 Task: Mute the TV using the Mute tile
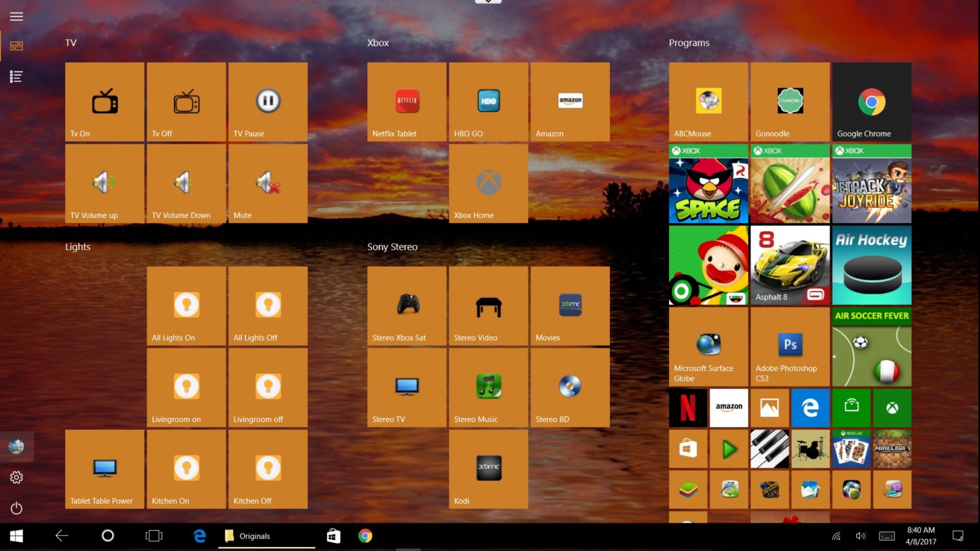coord(268,184)
